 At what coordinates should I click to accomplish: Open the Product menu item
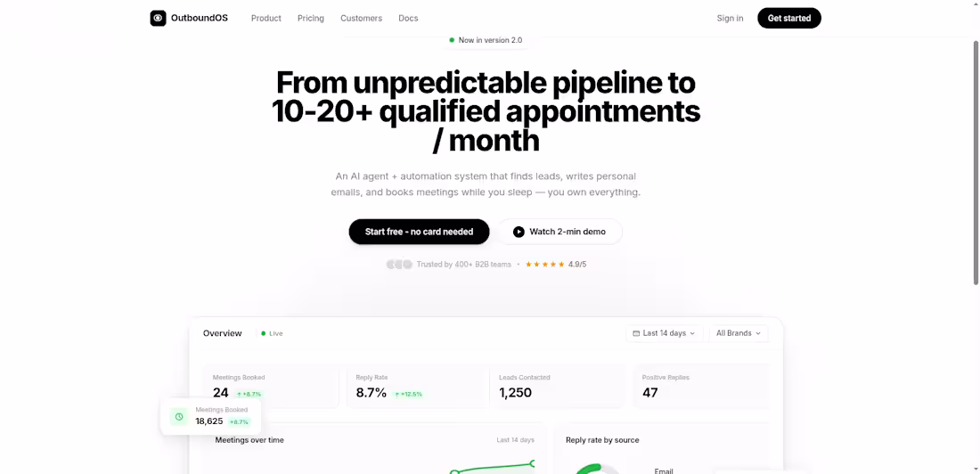tap(266, 18)
